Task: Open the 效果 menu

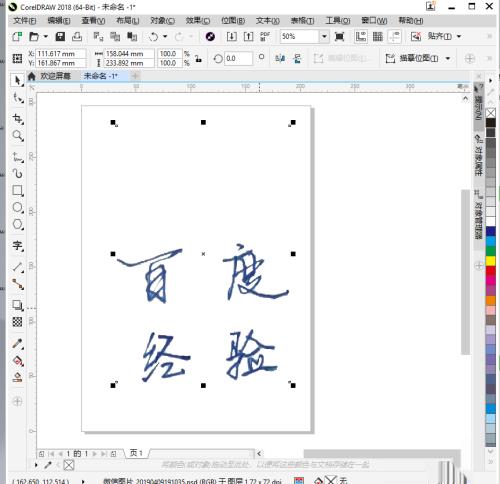Action: [x=198, y=21]
